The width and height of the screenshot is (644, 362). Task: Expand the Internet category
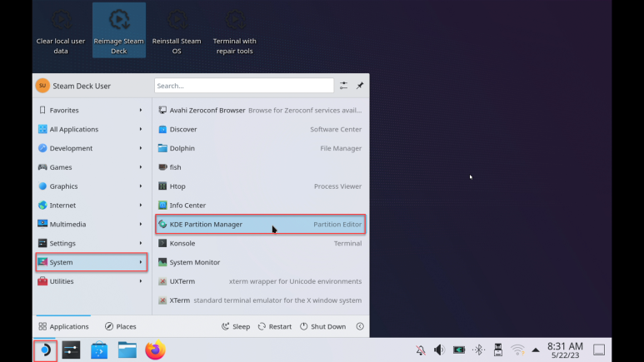[x=91, y=206]
